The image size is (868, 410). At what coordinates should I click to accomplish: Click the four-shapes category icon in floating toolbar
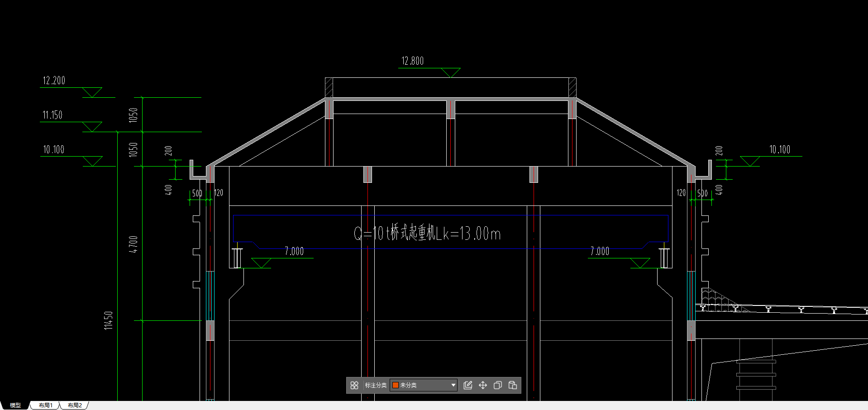(x=354, y=385)
